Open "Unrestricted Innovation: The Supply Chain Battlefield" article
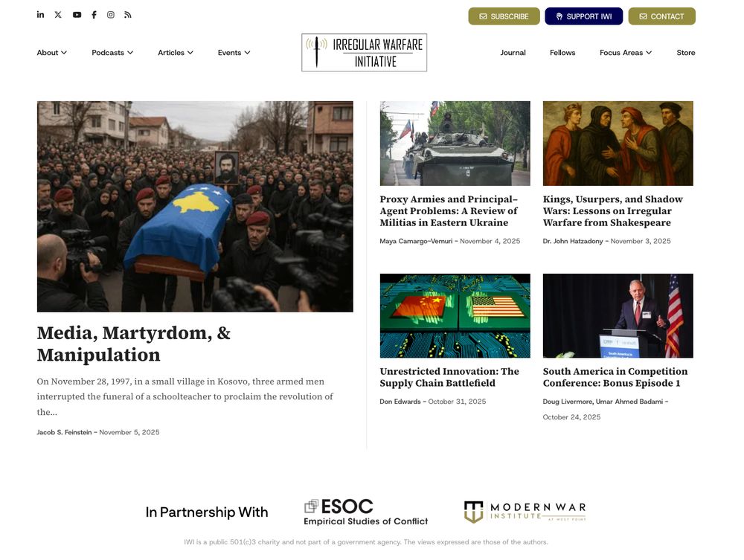 [449, 378]
